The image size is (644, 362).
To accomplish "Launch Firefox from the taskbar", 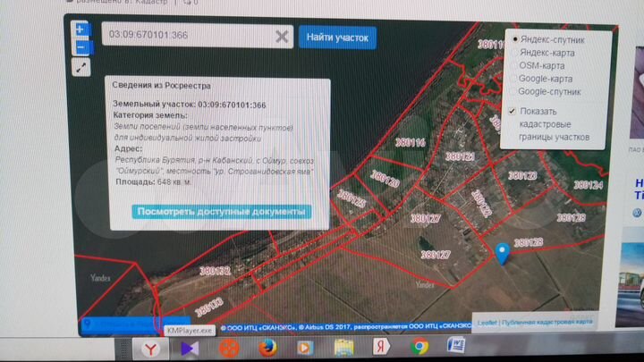I will click(x=267, y=348).
